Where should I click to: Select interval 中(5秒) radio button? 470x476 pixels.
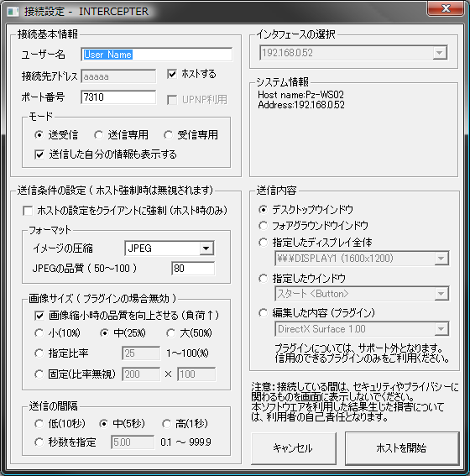tap(103, 423)
